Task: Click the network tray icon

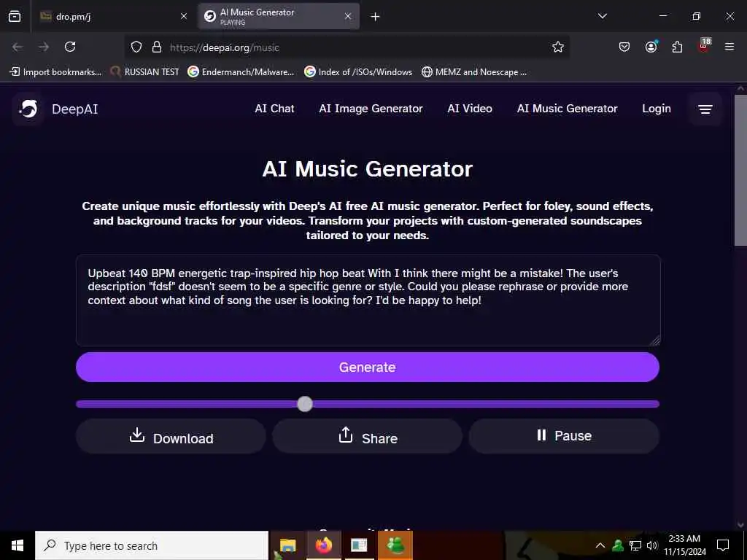Action: pos(635,545)
